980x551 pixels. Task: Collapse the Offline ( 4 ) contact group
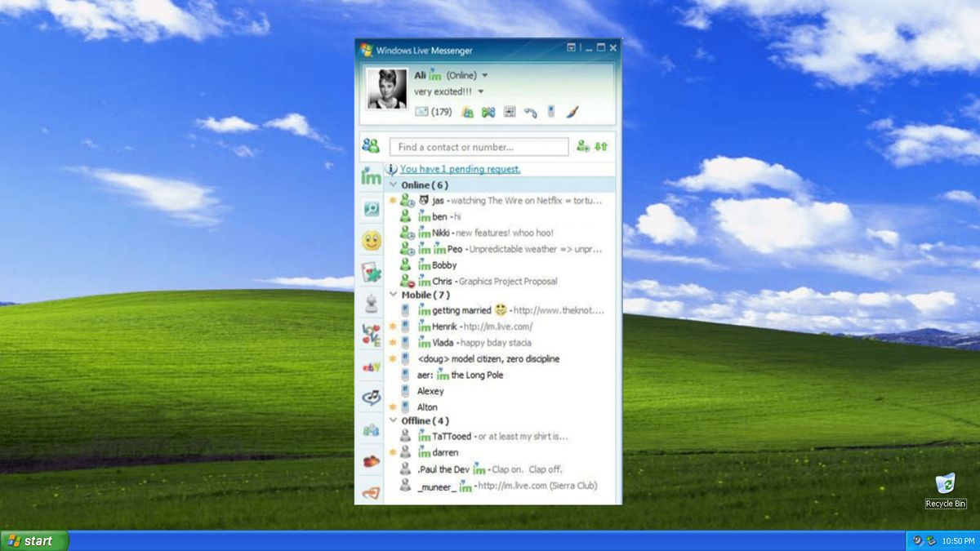click(x=394, y=420)
